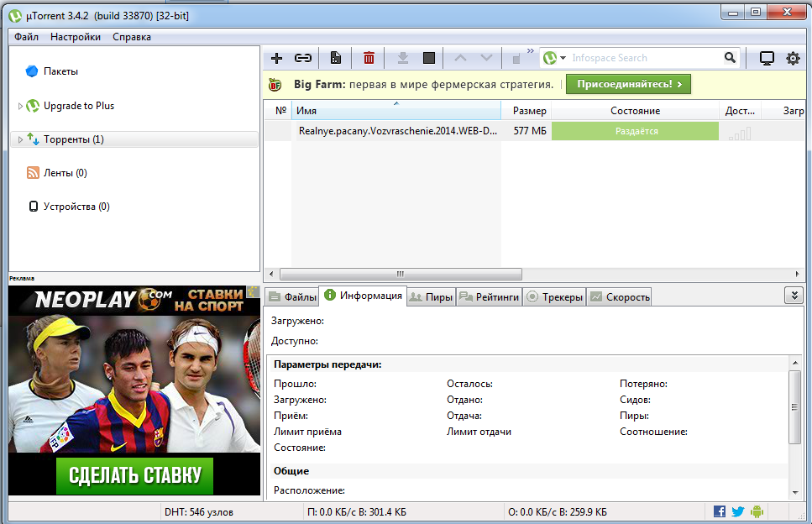Viewport: 812px width, 524px height.
Task: Click the green Раздаётся progress bar
Action: (635, 131)
